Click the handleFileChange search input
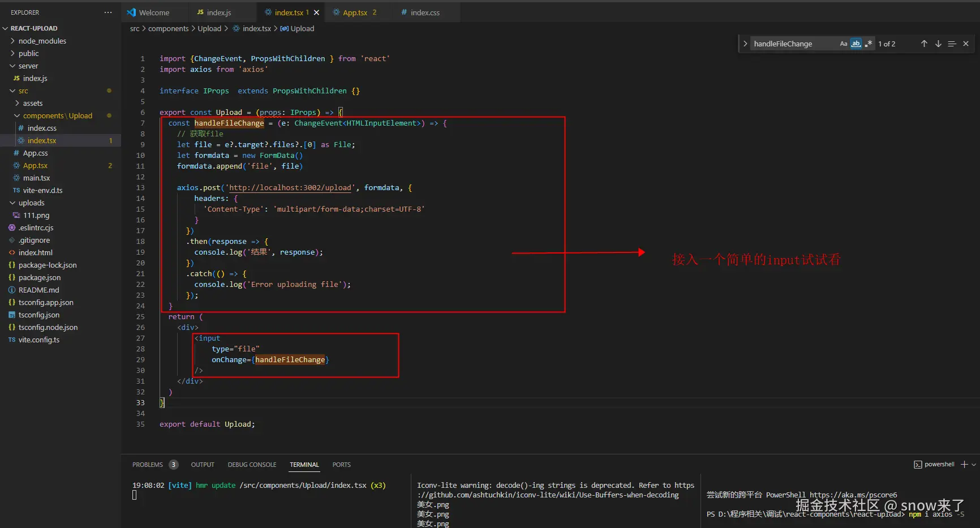Image resolution: width=980 pixels, height=528 pixels. point(794,44)
